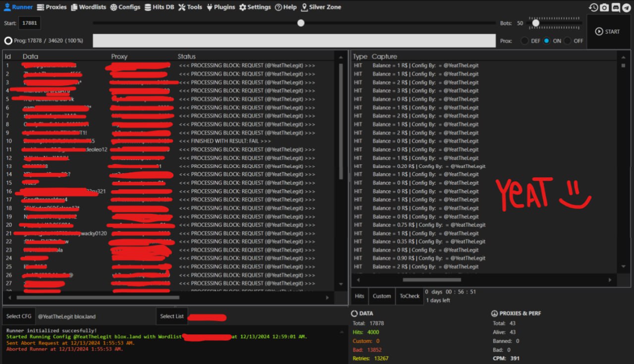This screenshot has height=364, width=634.
Task: Click the data list scroll-down arrow
Action: pos(341,284)
